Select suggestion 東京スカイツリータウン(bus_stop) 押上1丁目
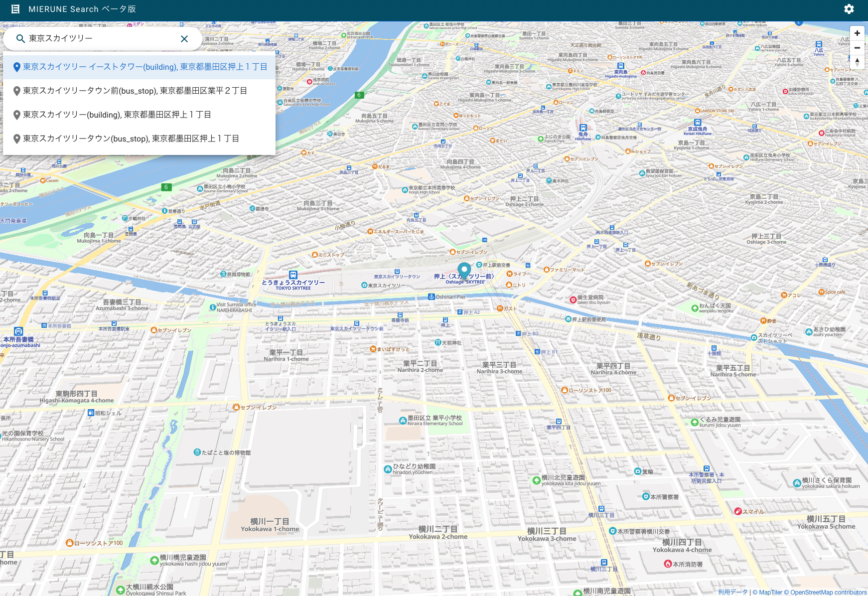Image resolution: width=868 pixels, height=596 pixels. pos(140,139)
